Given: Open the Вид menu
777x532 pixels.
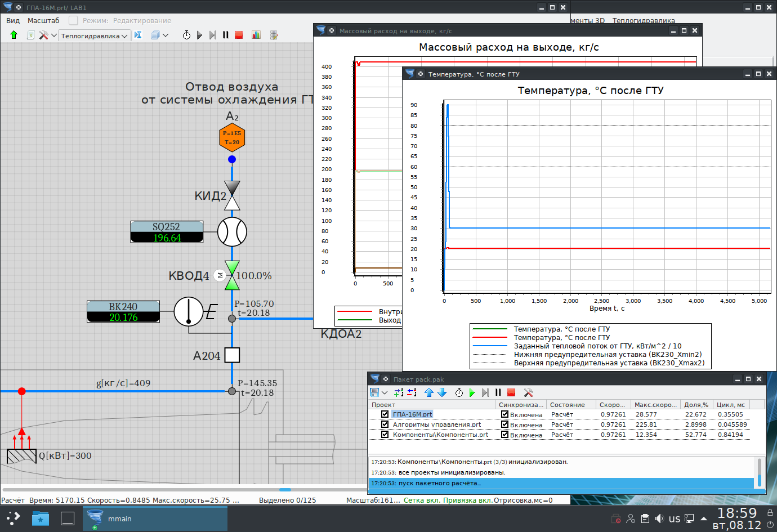Looking at the screenshot, I should click(x=13, y=20).
